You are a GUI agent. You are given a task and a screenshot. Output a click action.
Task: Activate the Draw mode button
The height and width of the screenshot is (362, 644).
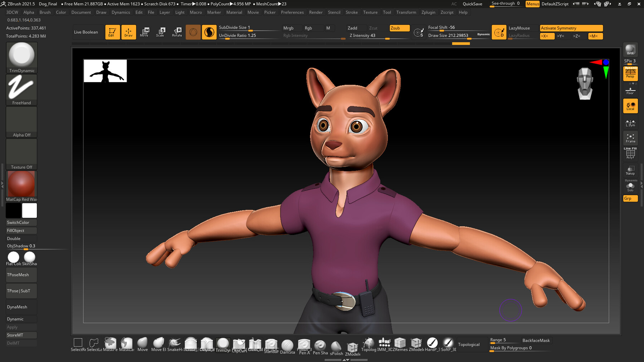[x=128, y=32]
